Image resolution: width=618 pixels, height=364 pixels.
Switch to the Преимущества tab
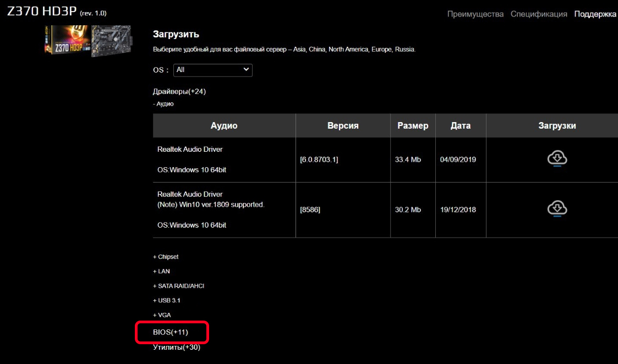pyautogui.click(x=475, y=14)
